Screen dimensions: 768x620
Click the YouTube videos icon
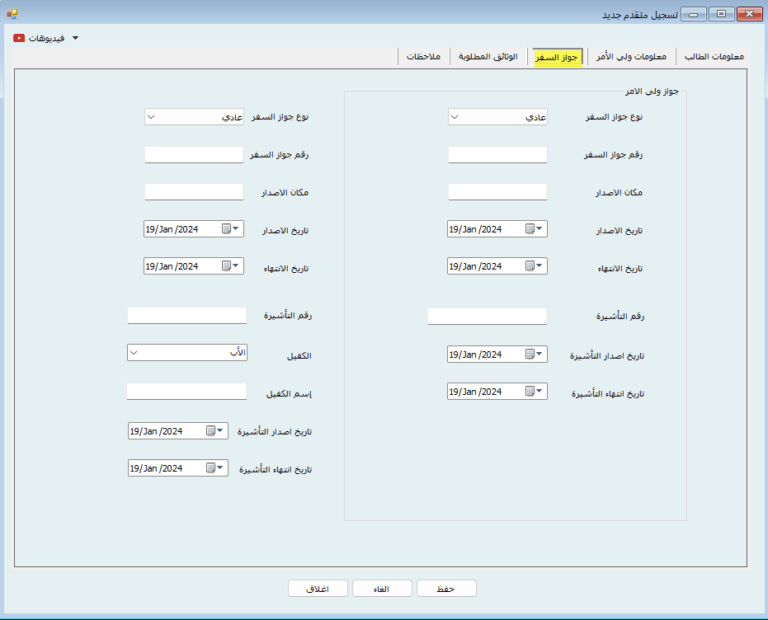click(20, 38)
